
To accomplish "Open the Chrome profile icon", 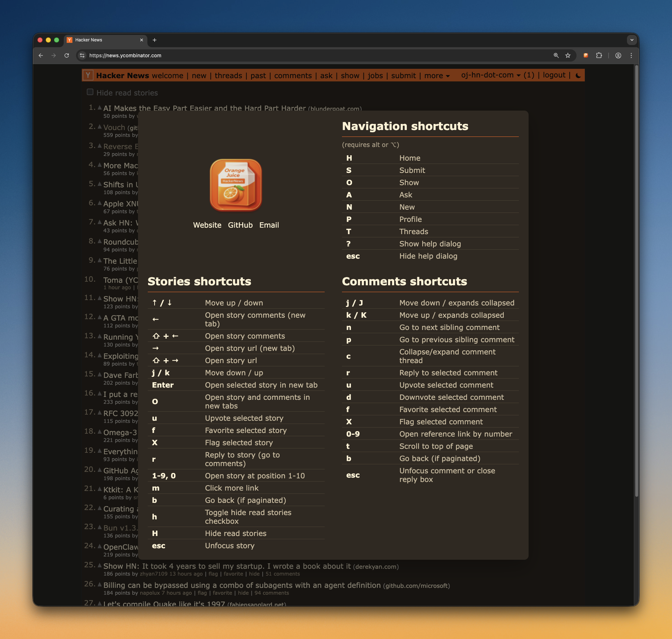I will coord(618,55).
